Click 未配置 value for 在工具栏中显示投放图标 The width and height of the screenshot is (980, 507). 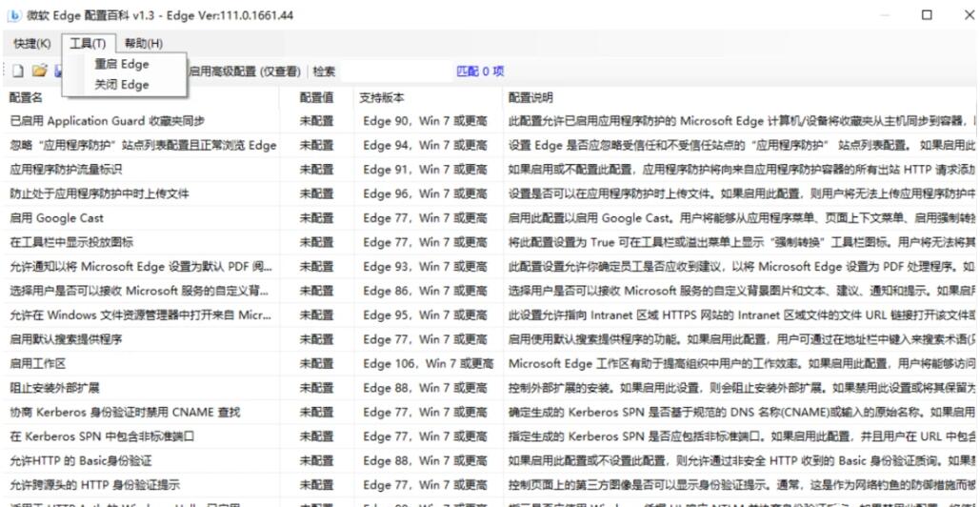point(316,243)
